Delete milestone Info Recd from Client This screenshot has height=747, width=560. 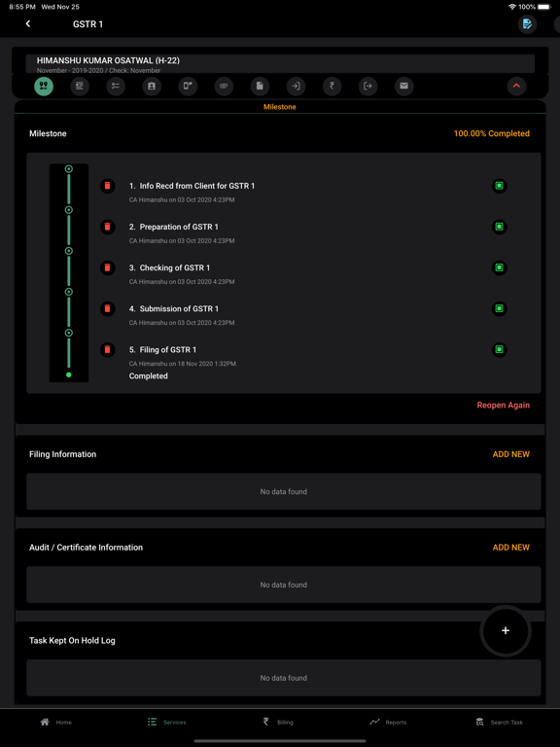[x=108, y=186]
